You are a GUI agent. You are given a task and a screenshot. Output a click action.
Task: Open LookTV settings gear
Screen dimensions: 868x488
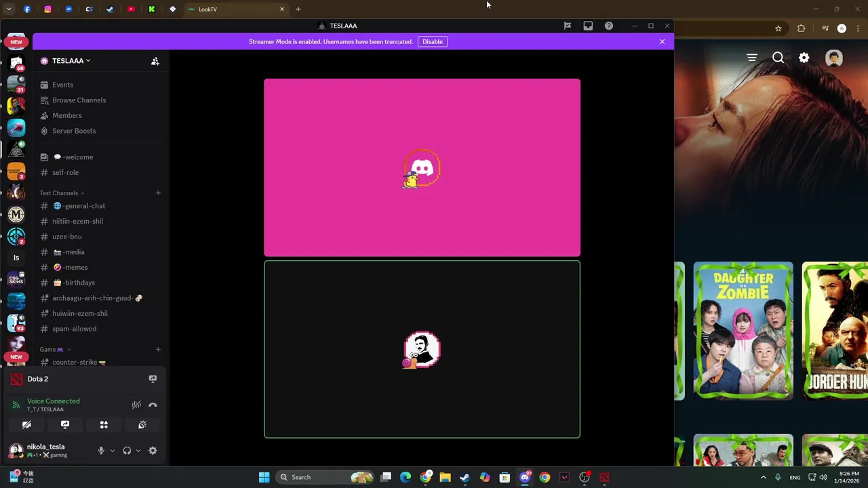804,58
